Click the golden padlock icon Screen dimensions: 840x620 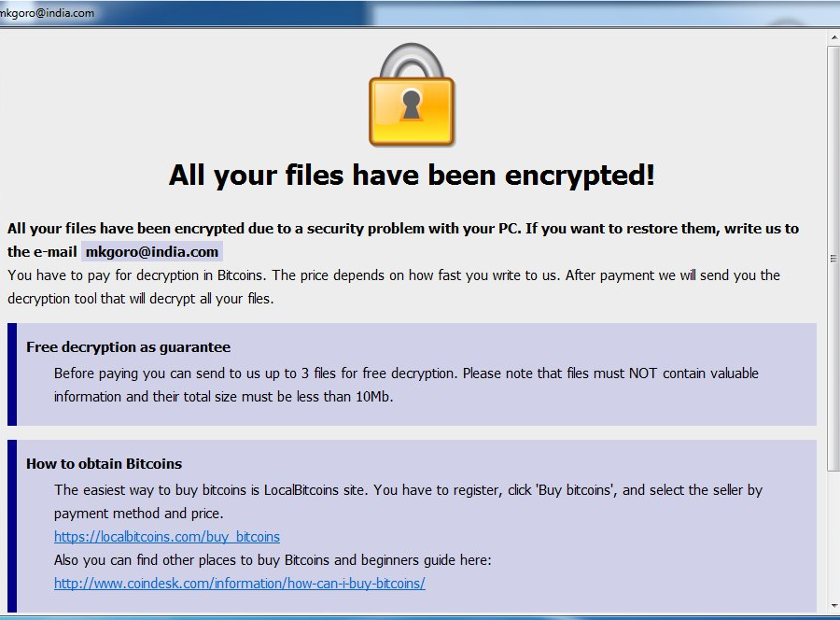(x=411, y=97)
